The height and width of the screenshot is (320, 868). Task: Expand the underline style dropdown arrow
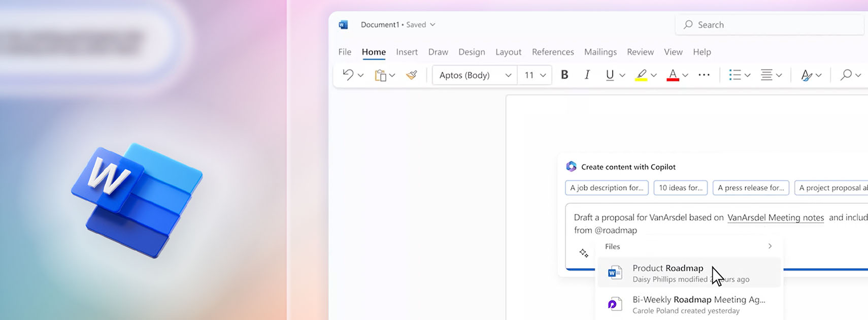coord(622,75)
